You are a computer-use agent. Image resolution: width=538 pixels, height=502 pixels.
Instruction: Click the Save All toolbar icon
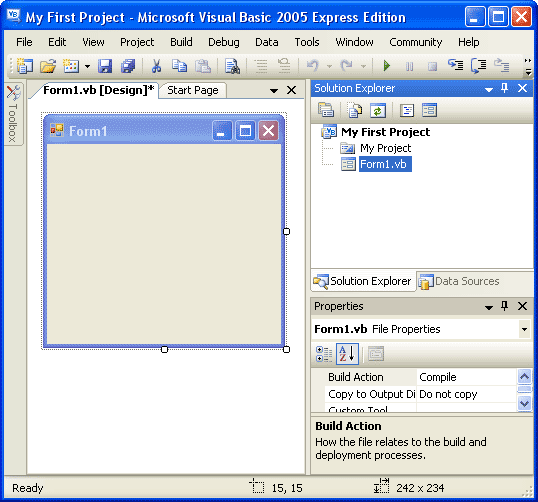point(128,66)
